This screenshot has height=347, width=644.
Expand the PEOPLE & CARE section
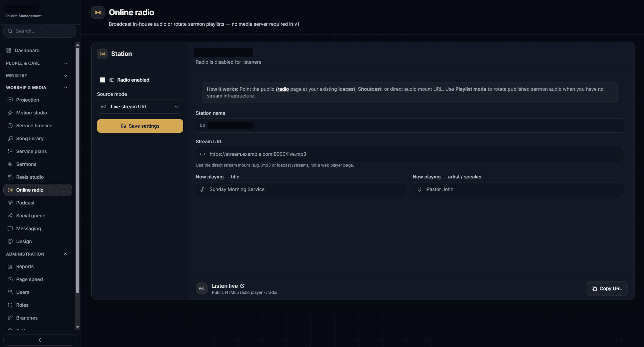[x=37, y=63]
